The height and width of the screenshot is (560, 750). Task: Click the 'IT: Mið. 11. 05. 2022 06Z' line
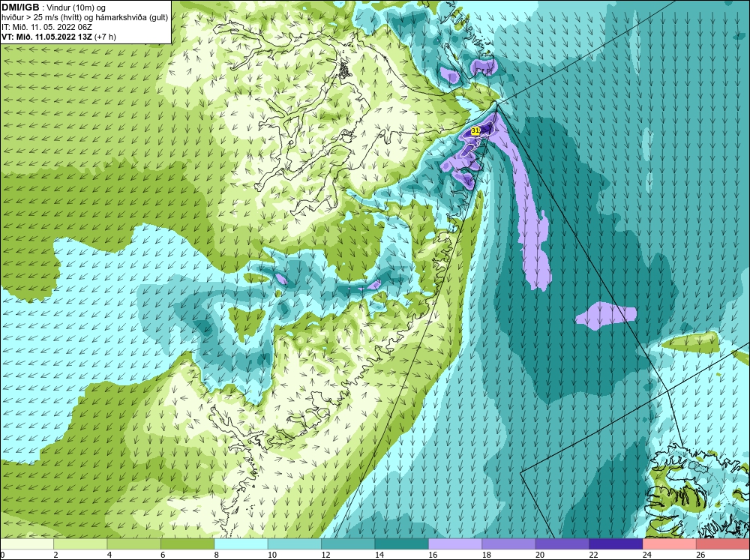click(46, 27)
